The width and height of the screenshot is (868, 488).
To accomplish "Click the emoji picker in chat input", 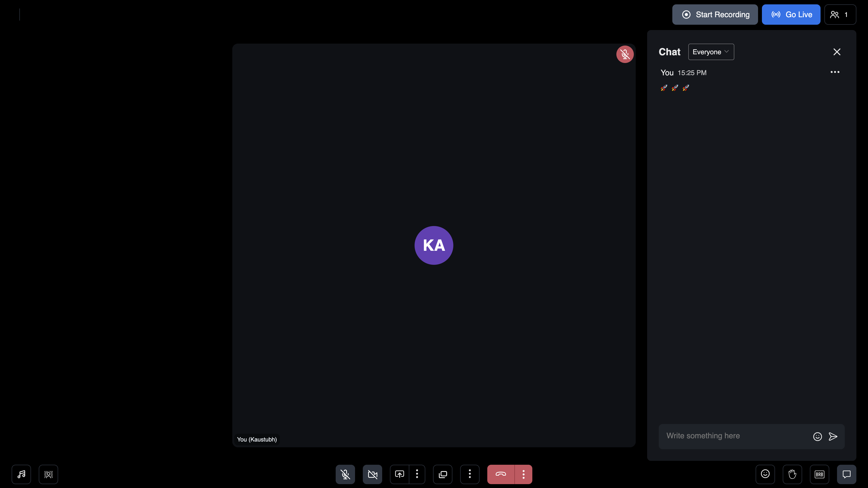I will point(817,436).
